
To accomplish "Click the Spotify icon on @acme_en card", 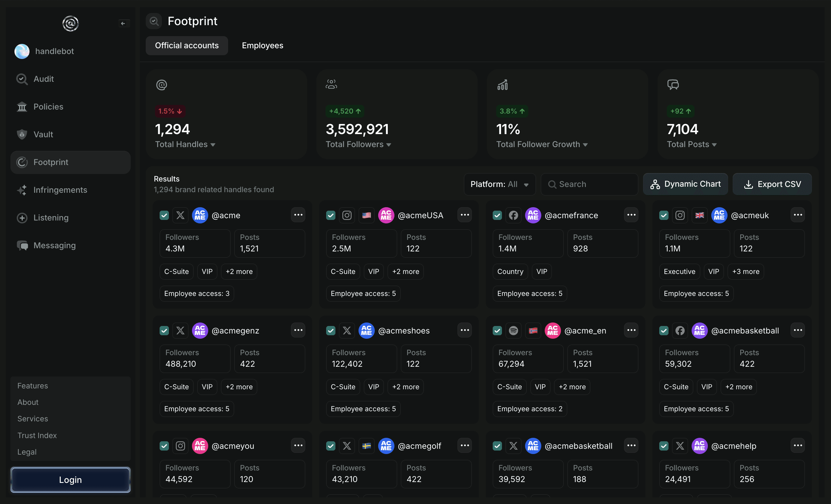I will tap(513, 330).
